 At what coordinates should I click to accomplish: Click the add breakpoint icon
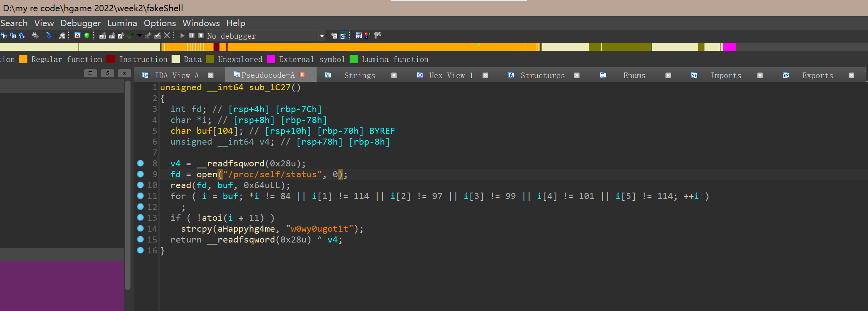coord(367,35)
